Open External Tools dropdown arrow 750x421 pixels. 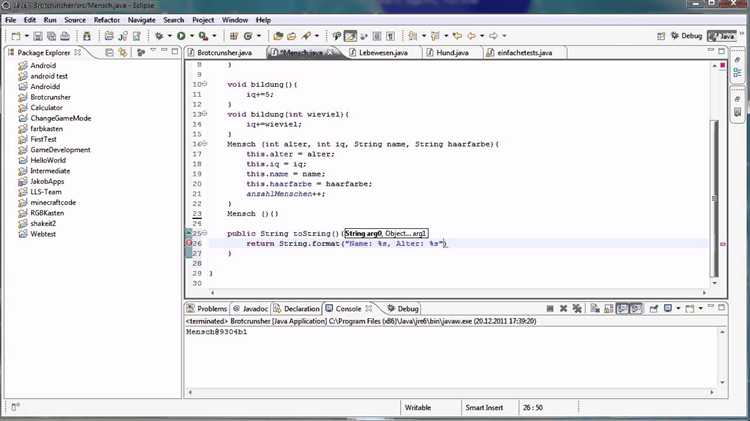click(214, 36)
